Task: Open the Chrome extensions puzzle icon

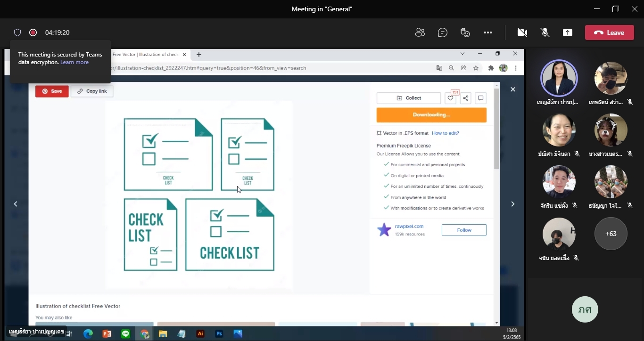Action: (491, 68)
